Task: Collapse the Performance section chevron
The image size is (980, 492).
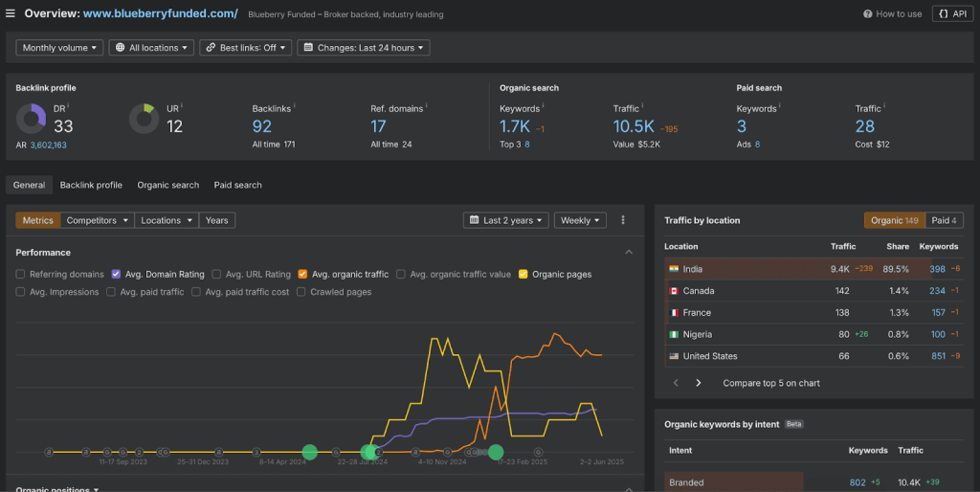Action: 629,252
